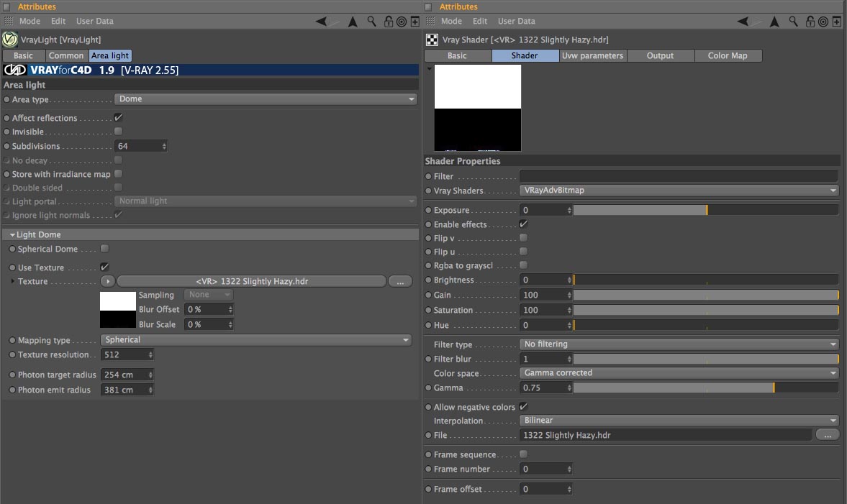
Task: Click target mode icon in left Attributes panel
Action: [402, 22]
